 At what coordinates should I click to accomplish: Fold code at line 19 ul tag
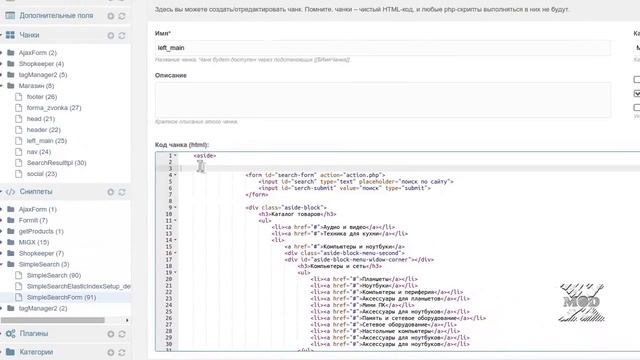[176, 272]
